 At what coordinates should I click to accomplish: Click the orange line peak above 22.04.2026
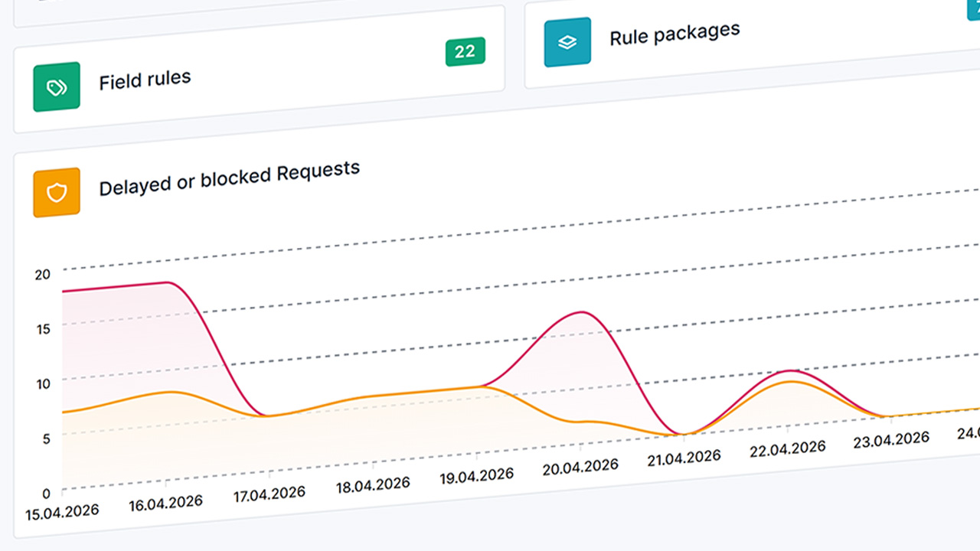[x=792, y=381]
